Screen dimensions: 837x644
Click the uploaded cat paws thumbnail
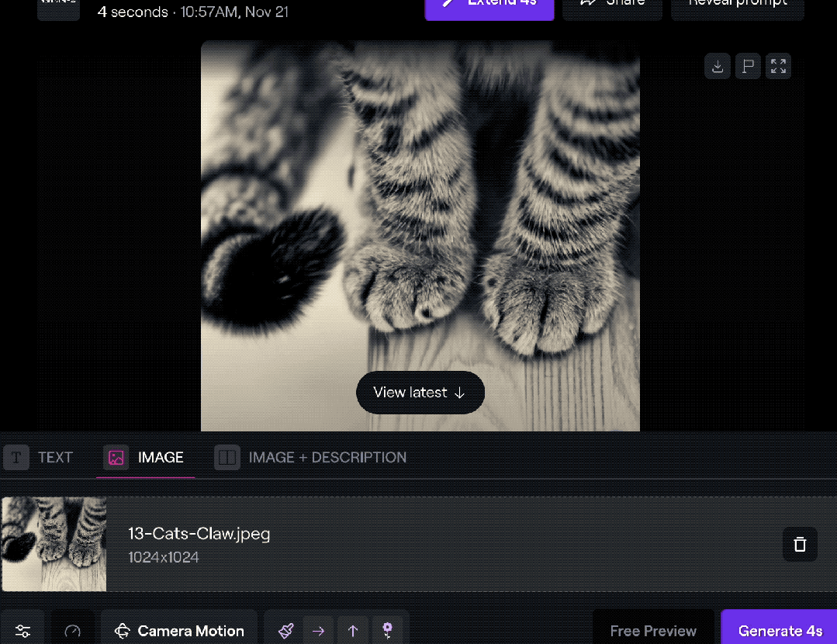[54, 544]
